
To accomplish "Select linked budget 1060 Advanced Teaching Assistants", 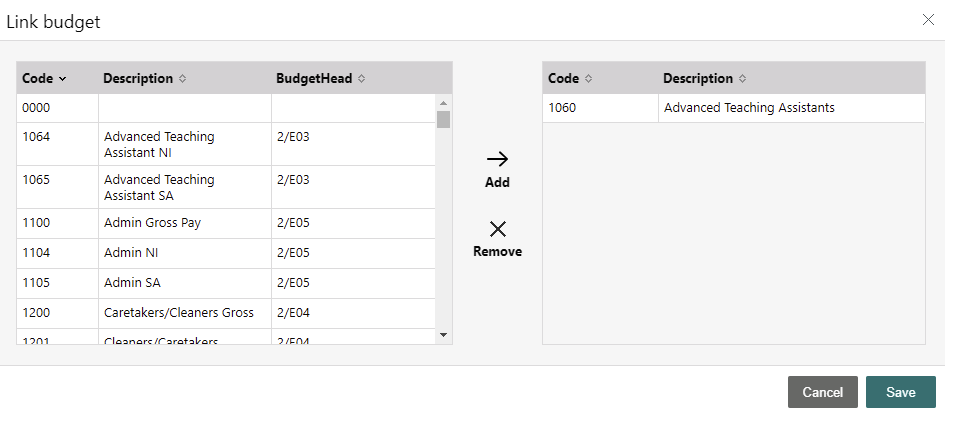I will point(733,108).
